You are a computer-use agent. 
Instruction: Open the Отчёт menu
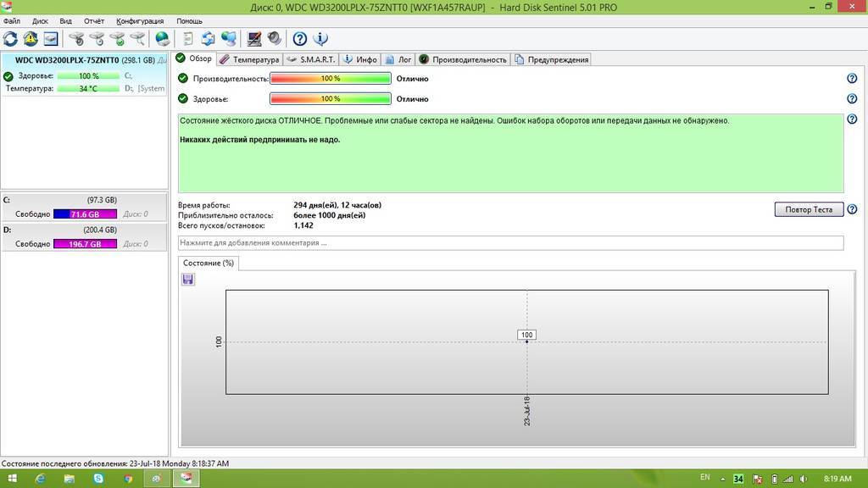point(94,21)
